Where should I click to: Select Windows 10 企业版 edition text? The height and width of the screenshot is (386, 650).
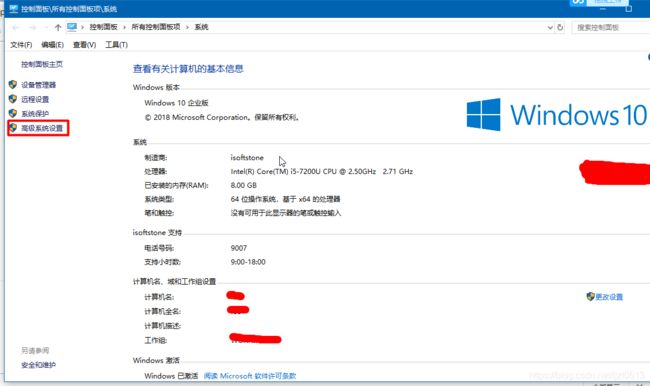point(176,103)
